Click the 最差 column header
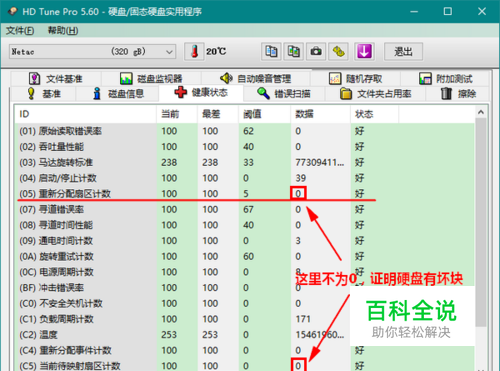The width and height of the screenshot is (500, 371). (218, 114)
